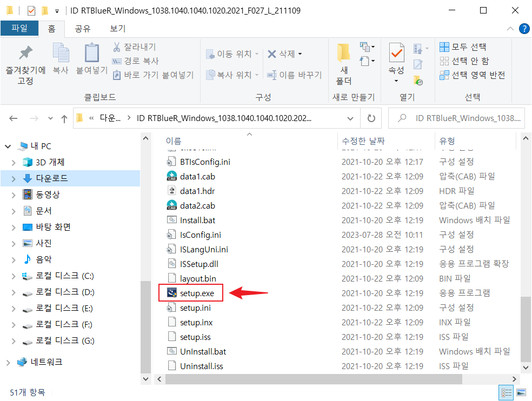Open the Delete (삭제) options arrow

[x=300, y=54]
